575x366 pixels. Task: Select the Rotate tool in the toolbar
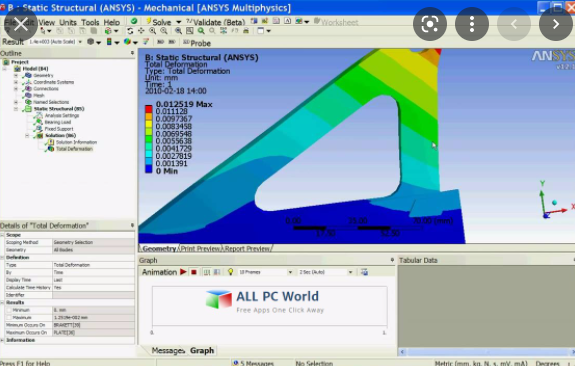[130, 31]
